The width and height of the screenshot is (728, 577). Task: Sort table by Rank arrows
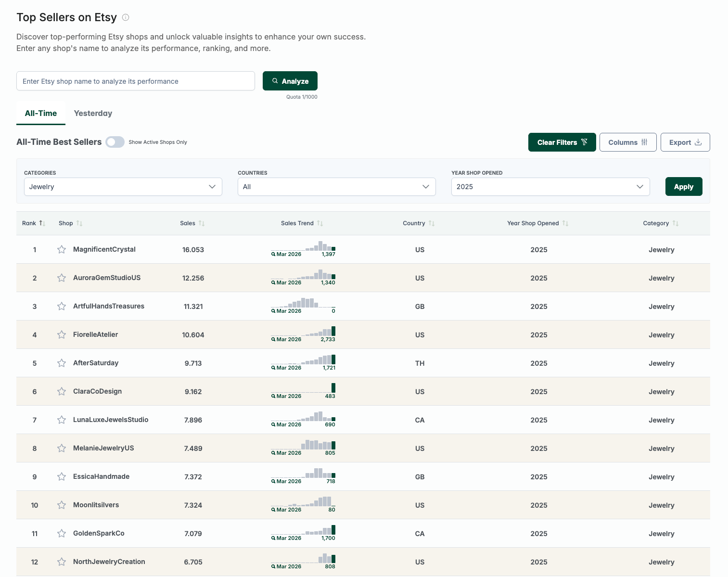click(x=42, y=223)
